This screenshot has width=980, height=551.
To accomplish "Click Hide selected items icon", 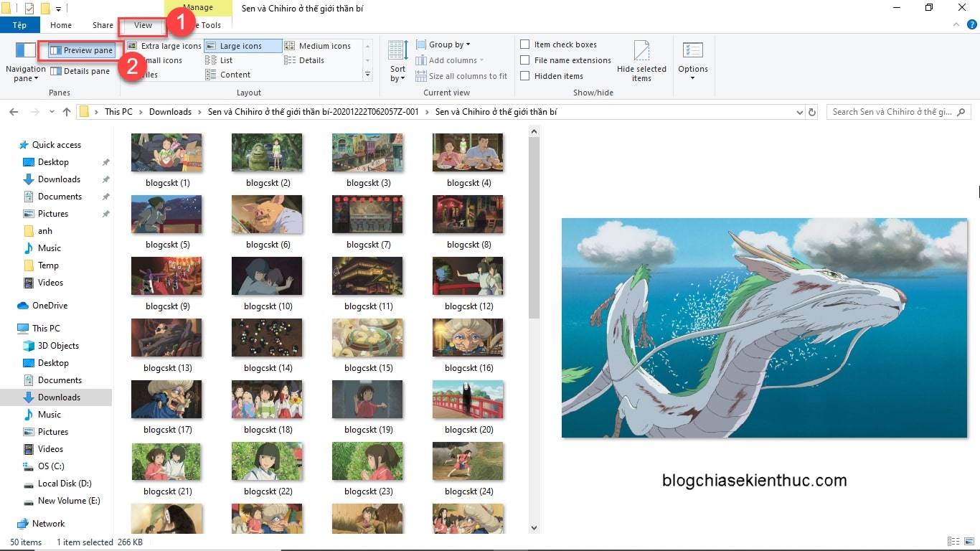I will coord(641,62).
